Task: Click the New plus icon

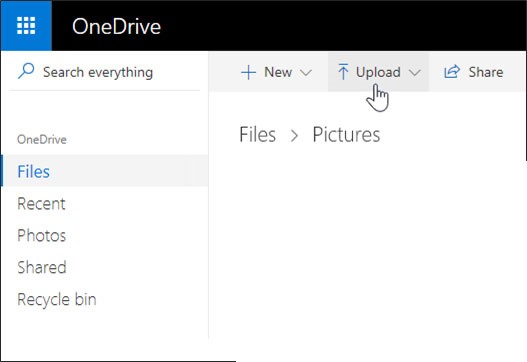Action: point(248,73)
